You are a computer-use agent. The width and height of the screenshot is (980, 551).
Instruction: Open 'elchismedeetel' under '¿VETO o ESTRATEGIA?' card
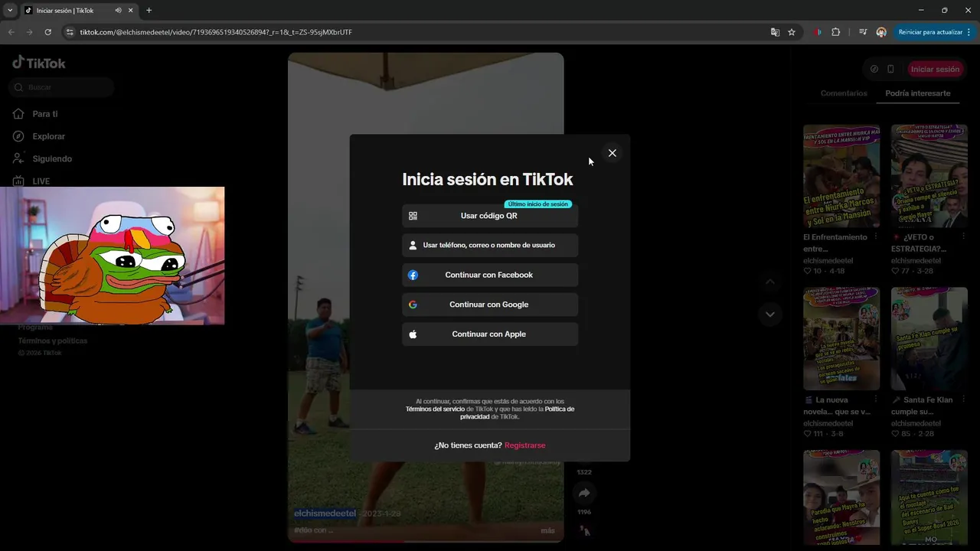click(916, 261)
